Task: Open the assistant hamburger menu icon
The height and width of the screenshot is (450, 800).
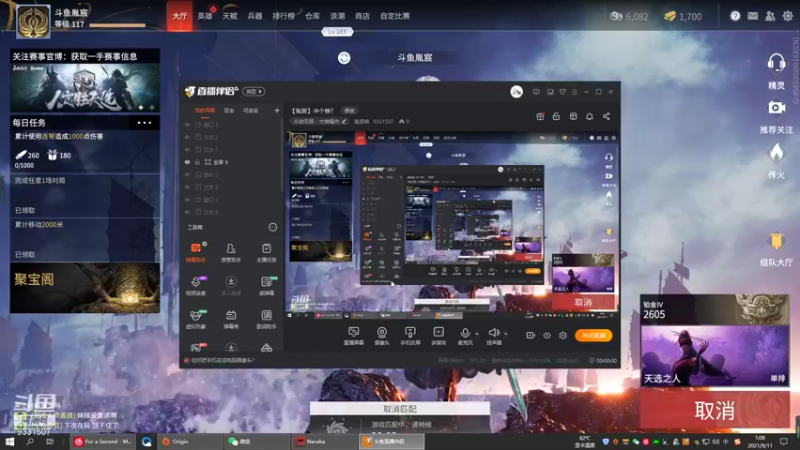Action: (x=574, y=92)
